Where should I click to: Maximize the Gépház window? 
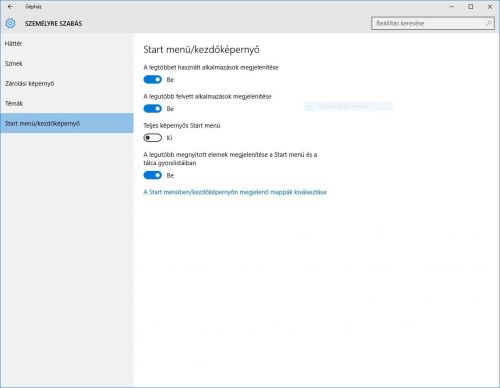[x=471, y=6]
